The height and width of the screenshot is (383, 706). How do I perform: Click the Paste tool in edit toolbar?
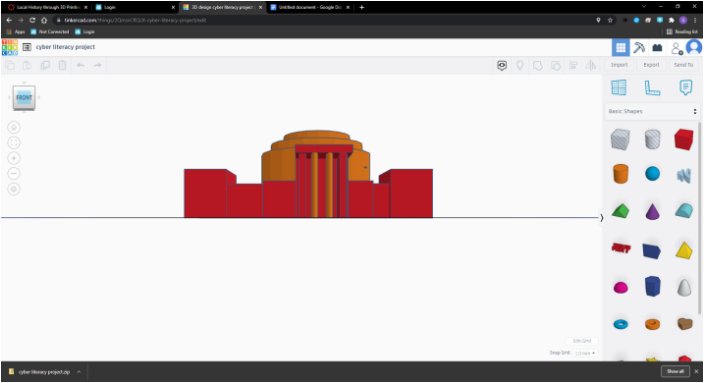(x=27, y=66)
